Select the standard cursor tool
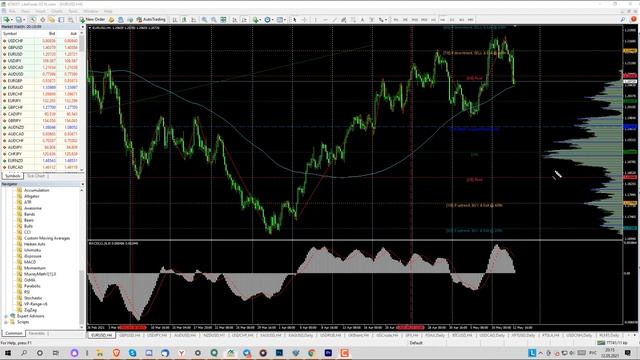This screenshot has height=360, width=640. point(295,19)
